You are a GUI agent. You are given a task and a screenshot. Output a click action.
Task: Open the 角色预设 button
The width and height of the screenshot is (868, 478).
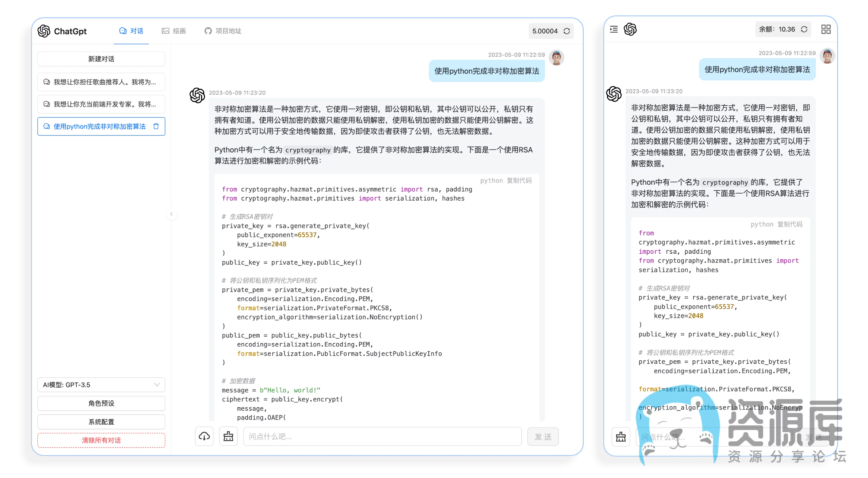pyautogui.click(x=101, y=403)
